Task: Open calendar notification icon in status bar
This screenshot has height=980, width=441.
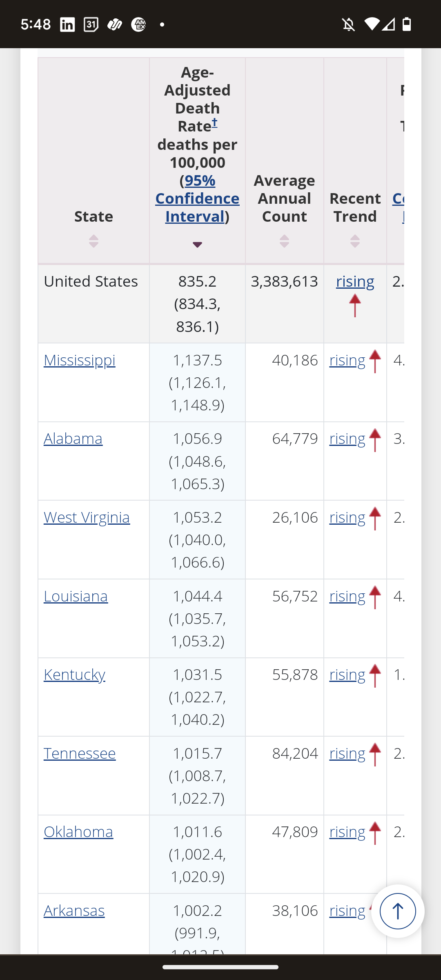Action: 91,24
